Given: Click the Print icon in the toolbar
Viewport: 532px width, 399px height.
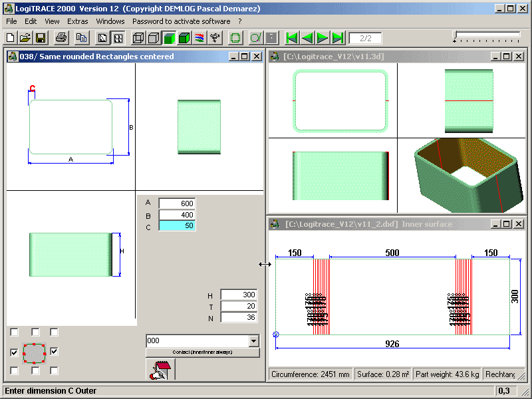Looking at the screenshot, I should click(x=61, y=38).
